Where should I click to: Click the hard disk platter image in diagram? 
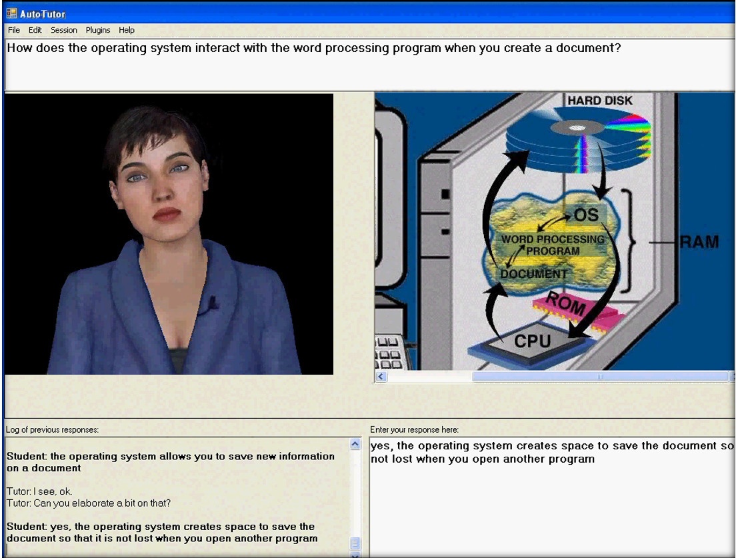pos(579,141)
